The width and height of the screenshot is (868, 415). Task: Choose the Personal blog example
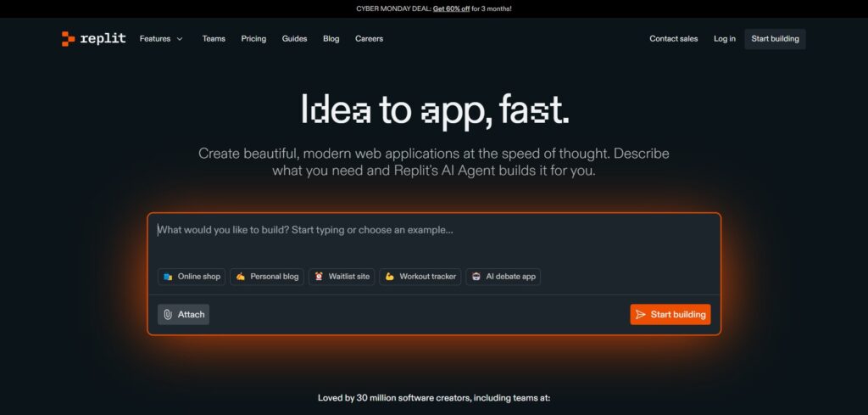[x=267, y=277]
